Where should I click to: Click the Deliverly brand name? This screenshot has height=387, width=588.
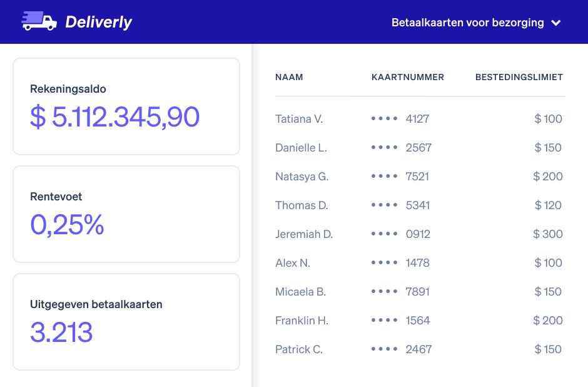[99, 22]
